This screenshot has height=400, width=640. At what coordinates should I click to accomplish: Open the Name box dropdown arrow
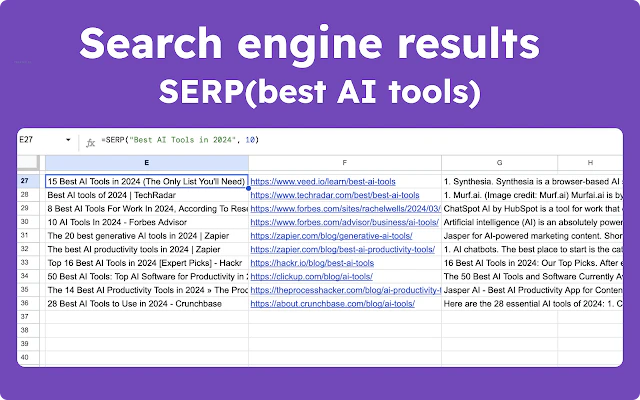tap(68, 140)
